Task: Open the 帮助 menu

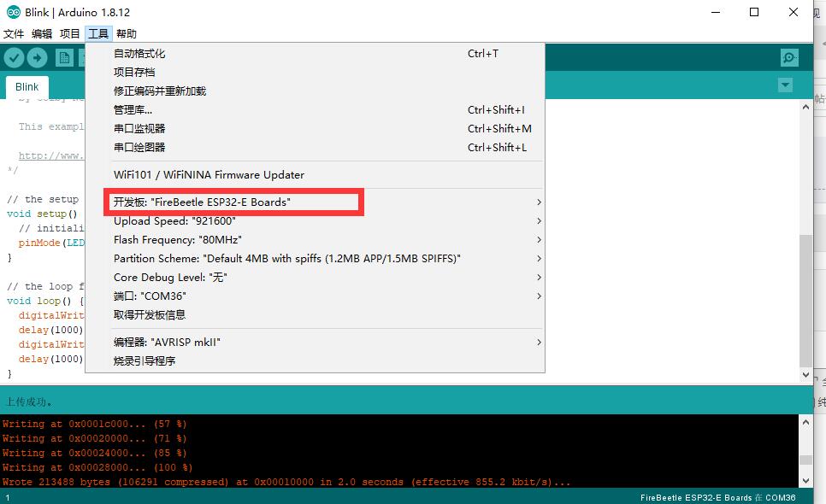Action: pos(127,33)
